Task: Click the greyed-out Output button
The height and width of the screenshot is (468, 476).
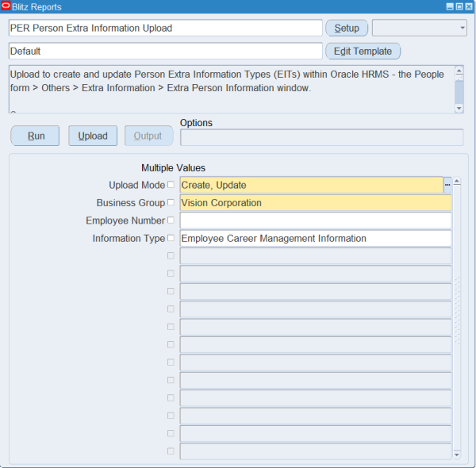Action: [149, 136]
